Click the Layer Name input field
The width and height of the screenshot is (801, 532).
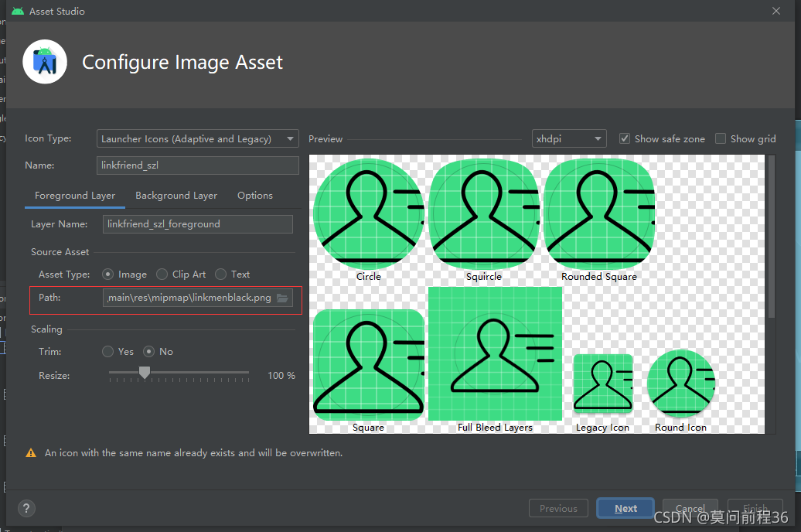click(x=198, y=224)
